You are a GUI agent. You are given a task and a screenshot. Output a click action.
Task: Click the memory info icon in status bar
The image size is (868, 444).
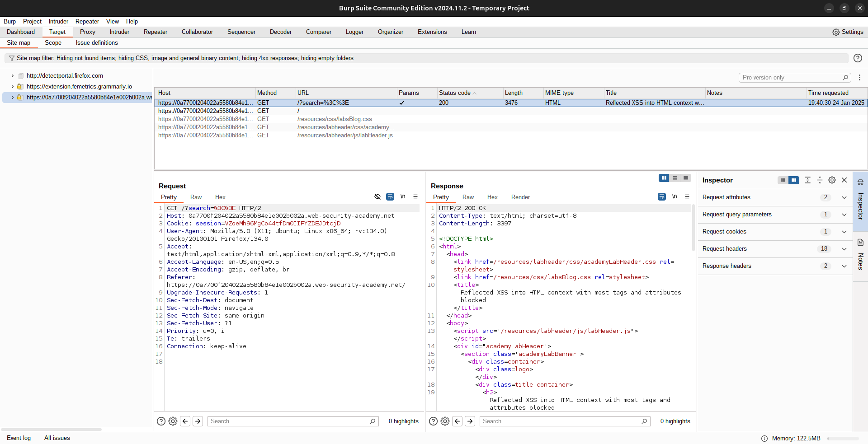click(764, 439)
